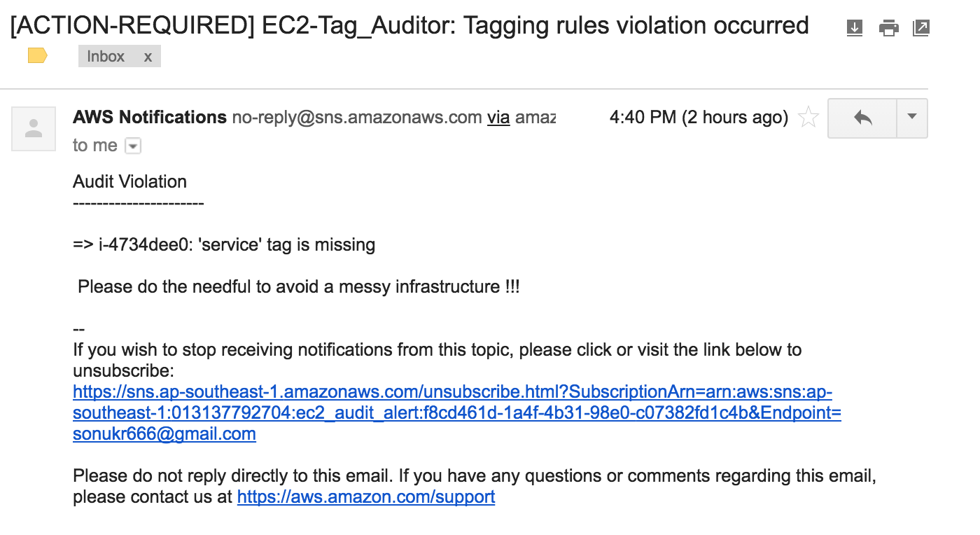Remove the Inbox label with its x
Screen dimensions: 980x535
tap(148, 57)
